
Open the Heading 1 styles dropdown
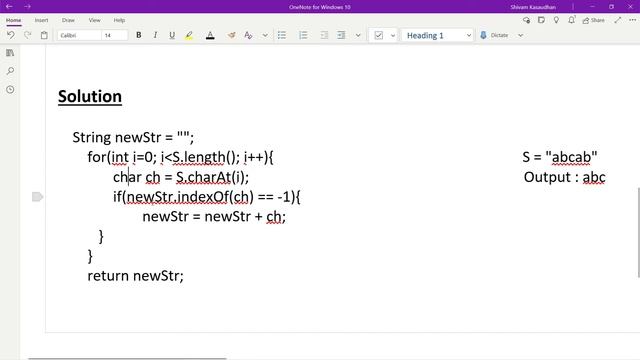pyautogui.click(x=438, y=36)
